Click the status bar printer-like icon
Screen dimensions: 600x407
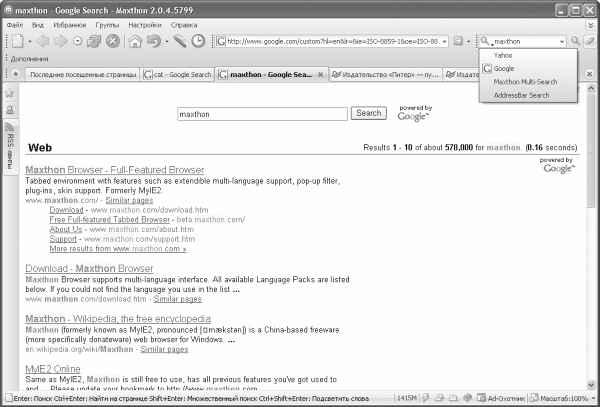[x=440, y=398]
